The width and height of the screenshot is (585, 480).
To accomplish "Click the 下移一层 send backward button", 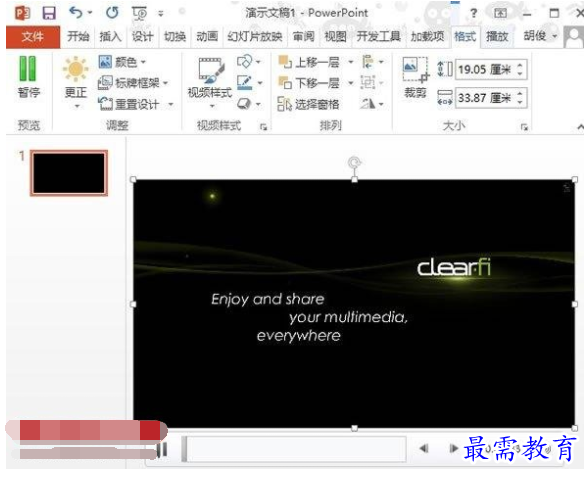I will (x=309, y=83).
